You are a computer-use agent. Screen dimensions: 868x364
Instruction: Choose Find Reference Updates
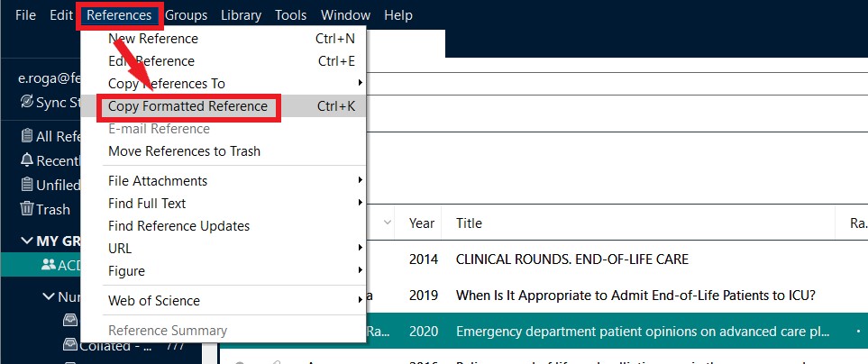tap(224, 226)
